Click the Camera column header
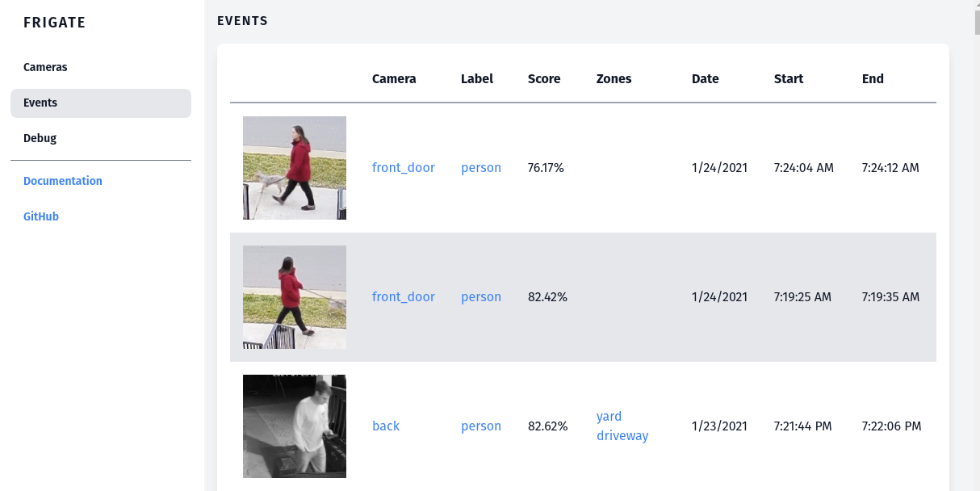Viewport: 980px width, 491px height. click(394, 79)
